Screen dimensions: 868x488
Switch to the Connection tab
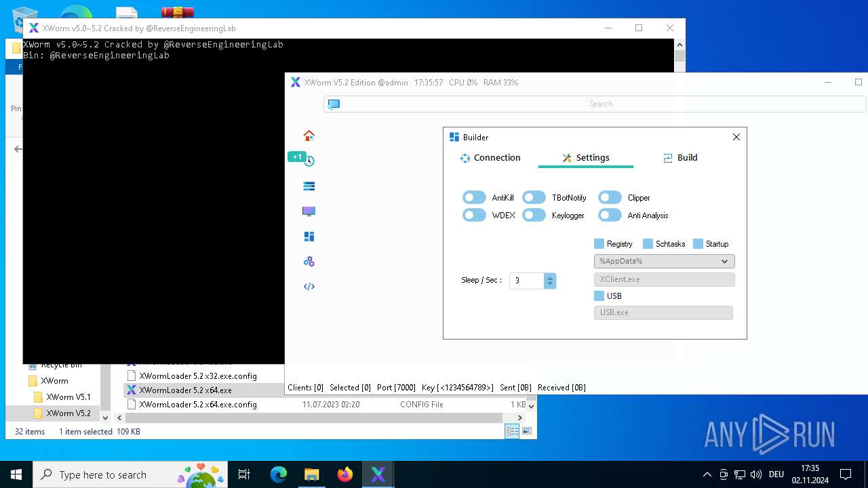coord(490,158)
